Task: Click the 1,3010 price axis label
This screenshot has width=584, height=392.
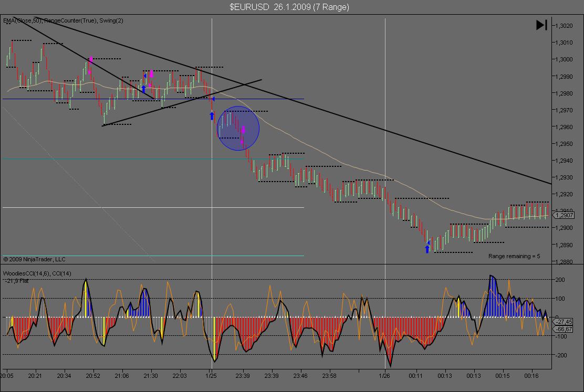Action: (564, 43)
